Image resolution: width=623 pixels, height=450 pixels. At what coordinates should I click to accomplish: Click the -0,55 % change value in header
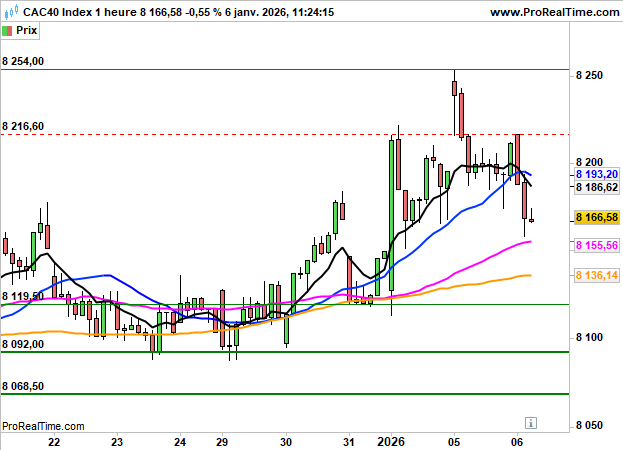point(203,12)
